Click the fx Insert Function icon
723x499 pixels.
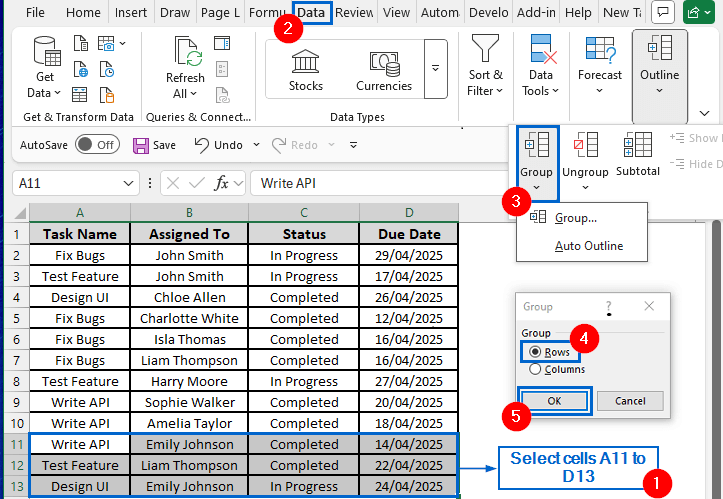(221, 184)
